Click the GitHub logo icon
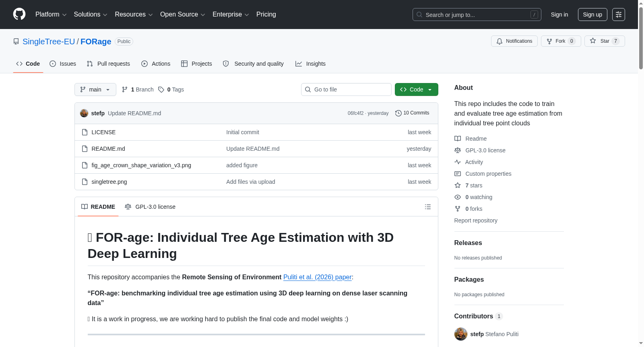644x347 pixels. [19, 15]
